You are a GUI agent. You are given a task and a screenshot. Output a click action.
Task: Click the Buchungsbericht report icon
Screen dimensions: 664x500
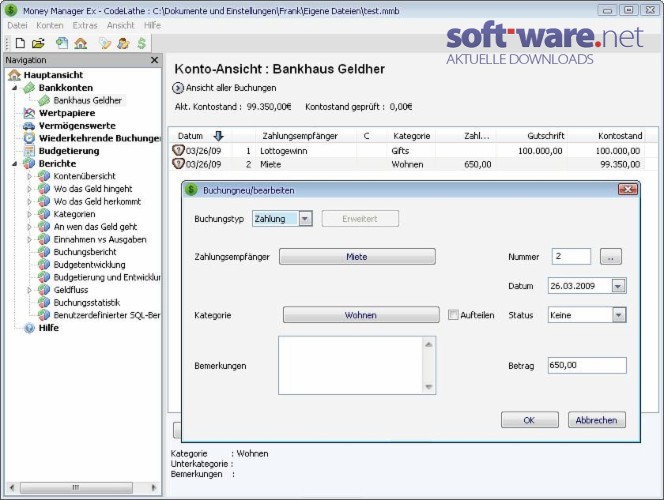[44, 252]
